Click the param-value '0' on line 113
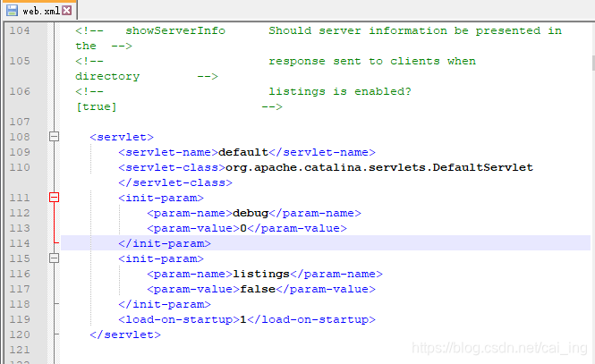The image size is (595, 364). coord(243,228)
